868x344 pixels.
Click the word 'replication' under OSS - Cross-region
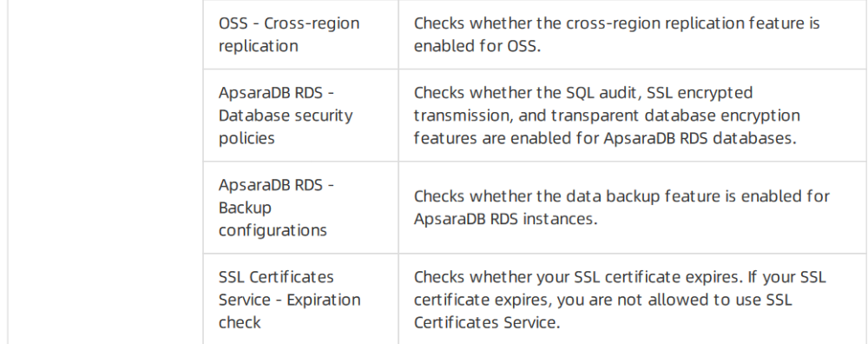tap(258, 46)
